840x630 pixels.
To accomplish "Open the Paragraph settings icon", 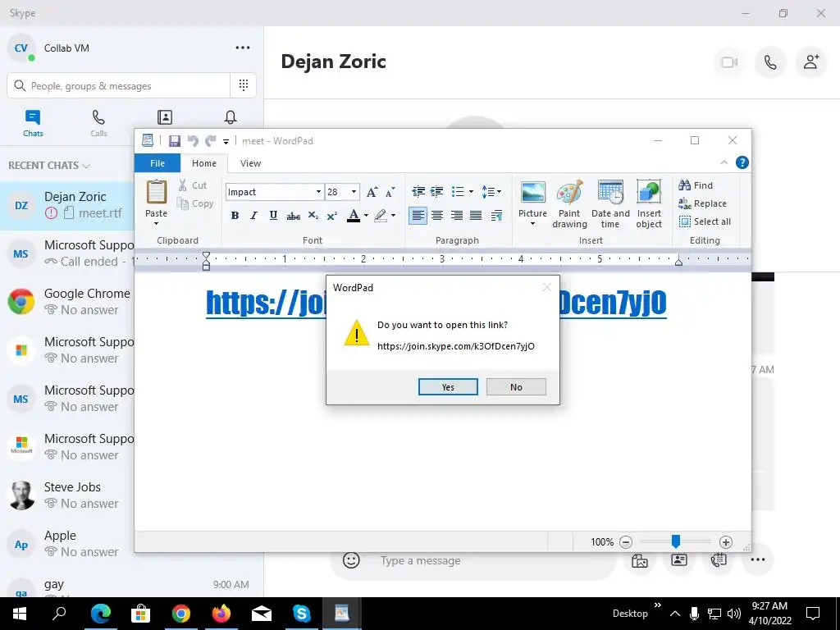I will (x=496, y=216).
